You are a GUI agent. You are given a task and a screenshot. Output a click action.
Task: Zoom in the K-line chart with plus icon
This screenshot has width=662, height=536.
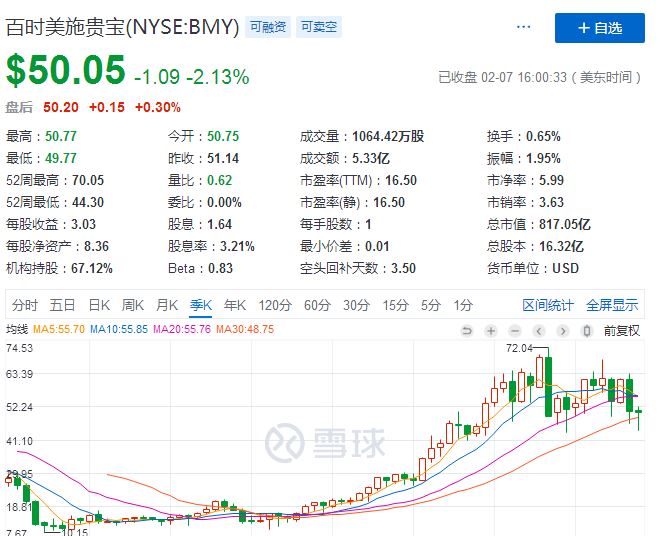tap(491, 330)
